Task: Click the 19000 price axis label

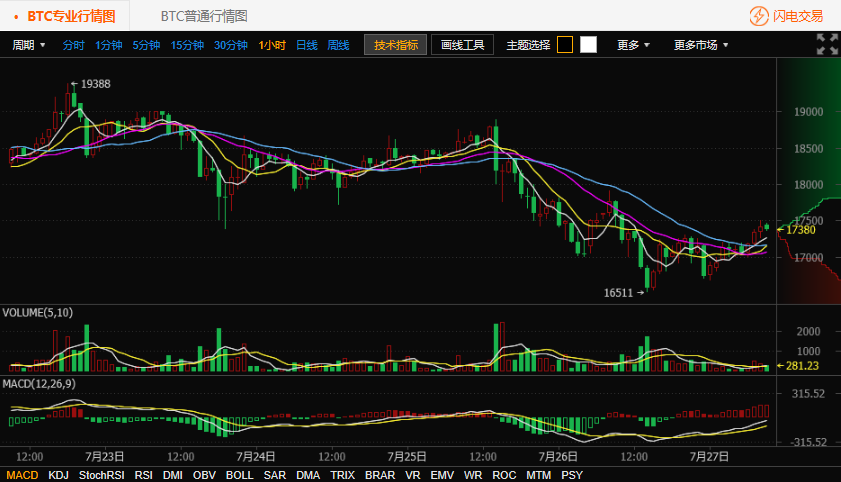Action: pyautogui.click(x=808, y=112)
